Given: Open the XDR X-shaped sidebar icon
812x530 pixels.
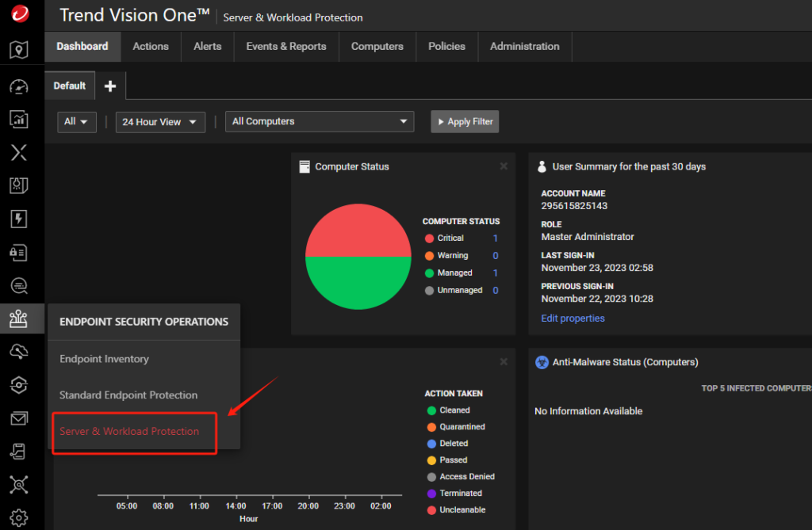Looking at the screenshot, I should (x=19, y=152).
